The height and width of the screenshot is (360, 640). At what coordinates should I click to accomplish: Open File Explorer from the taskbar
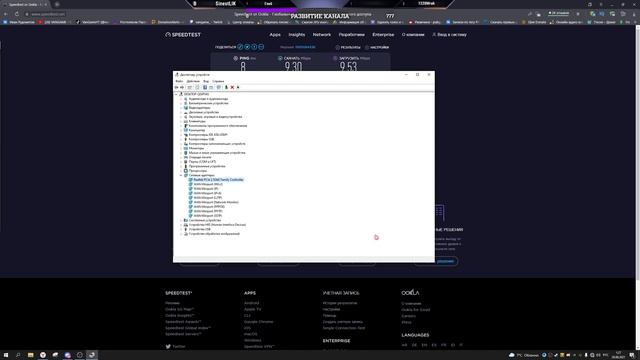pos(31,355)
